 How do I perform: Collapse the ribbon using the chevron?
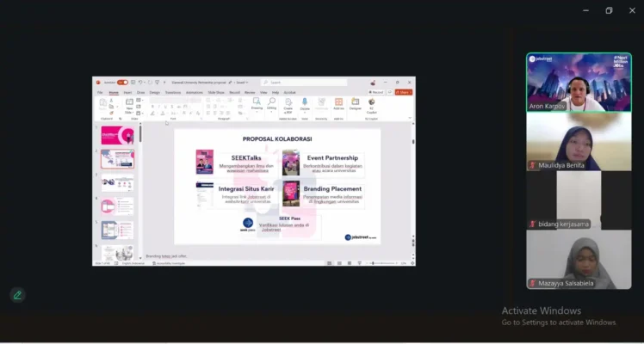410,118
